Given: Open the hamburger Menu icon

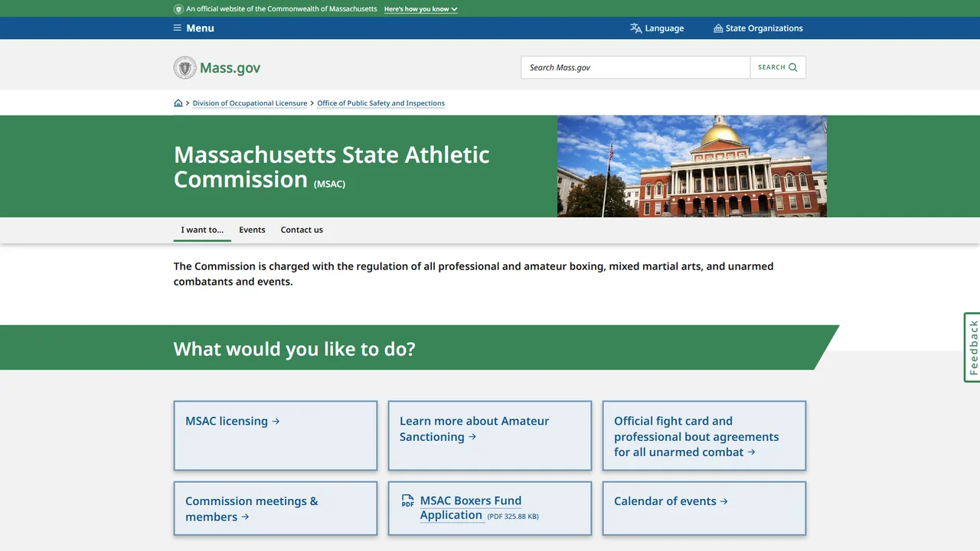Looking at the screenshot, I should pyautogui.click(x=178, y=28).
